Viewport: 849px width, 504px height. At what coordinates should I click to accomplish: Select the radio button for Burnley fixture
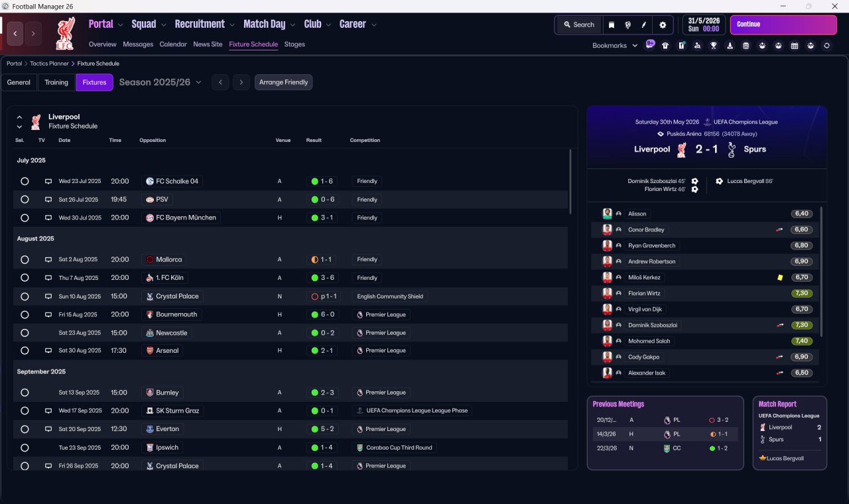click(25, 393)
